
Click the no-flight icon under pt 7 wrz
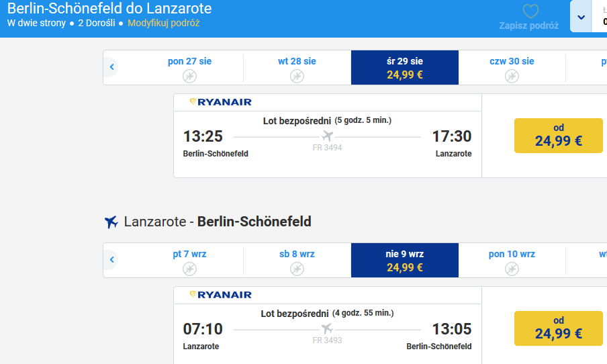point(189,269)
